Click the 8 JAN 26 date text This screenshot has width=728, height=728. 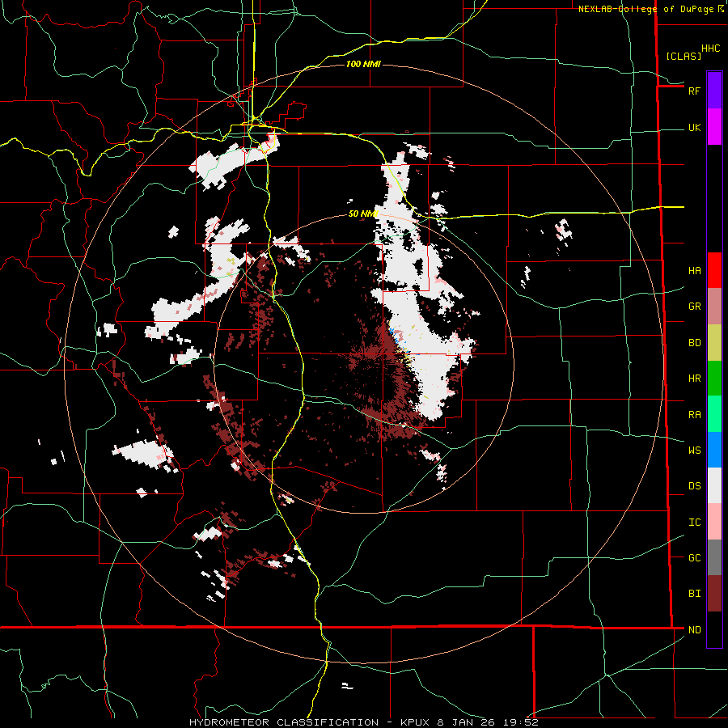466,722
